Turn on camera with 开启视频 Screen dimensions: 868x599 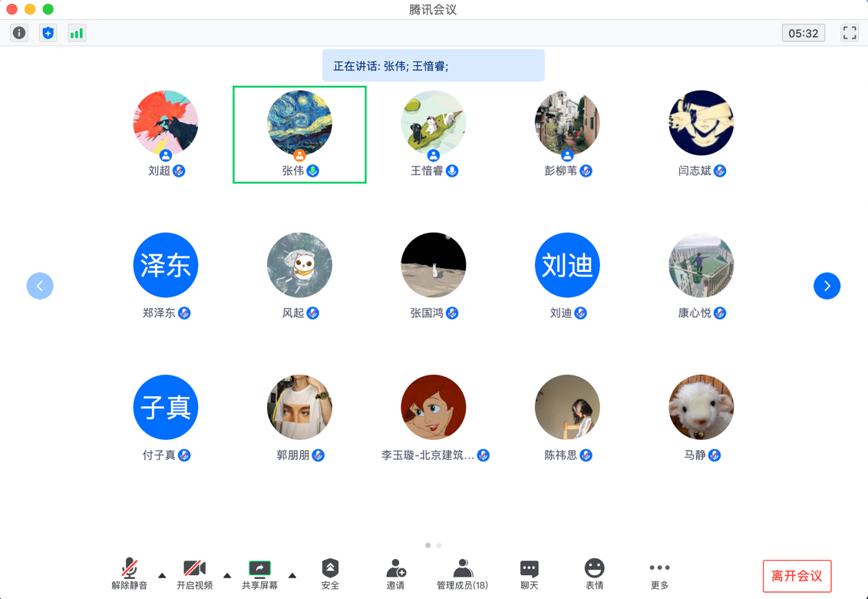(x=194, y=574)
